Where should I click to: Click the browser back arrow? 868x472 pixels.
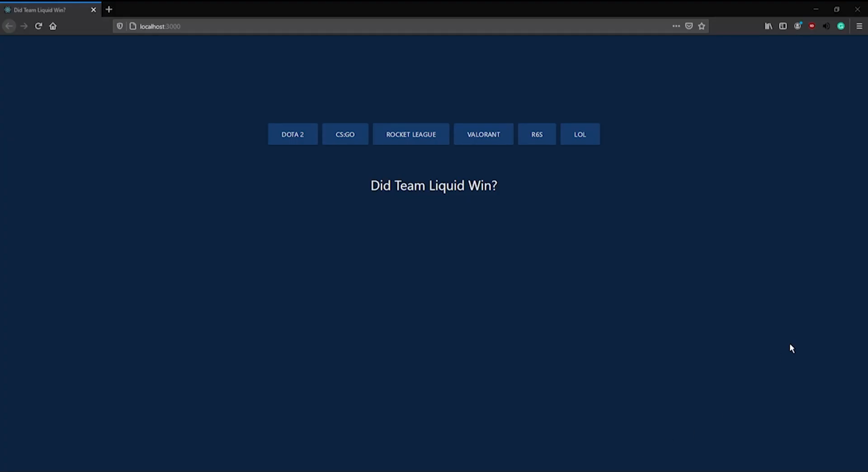(9, 26)
